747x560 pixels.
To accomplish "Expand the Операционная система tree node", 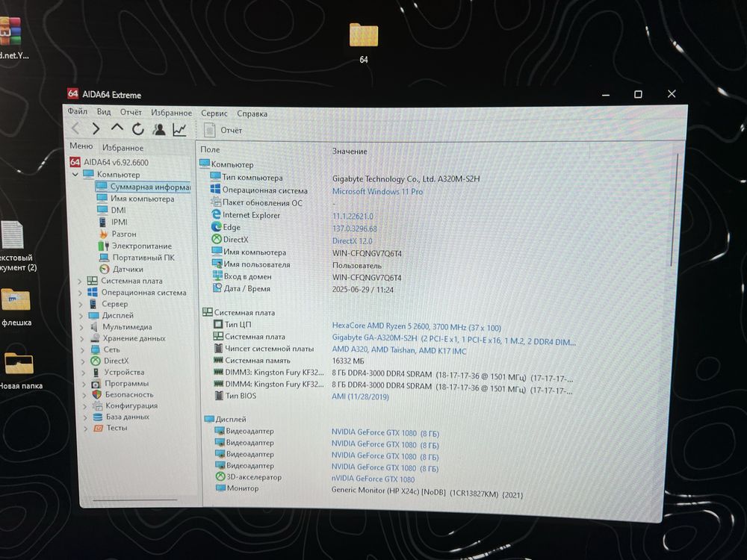I will pos(80,293).
